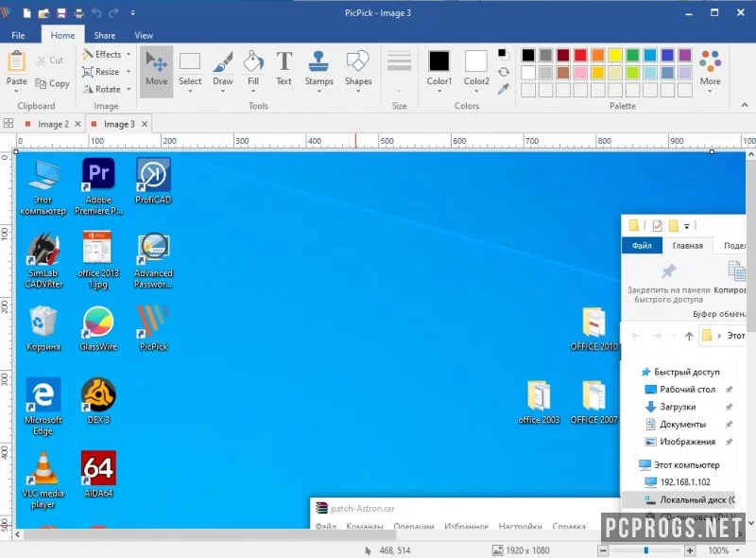Image resolution: width=756 pixels, height=558 pixels.
Task: Click the 'GlassWire' icon in captured desktop
Action: pos(98,328)
